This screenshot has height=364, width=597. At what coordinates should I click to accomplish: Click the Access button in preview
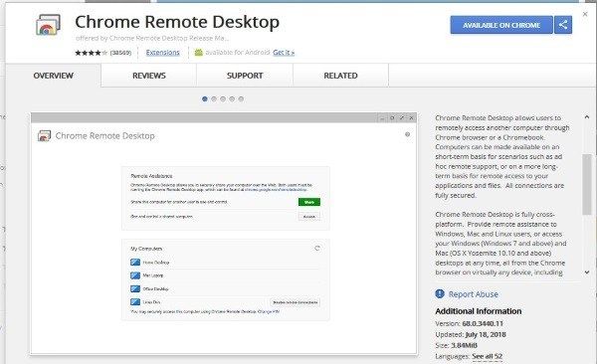(309, 216)
